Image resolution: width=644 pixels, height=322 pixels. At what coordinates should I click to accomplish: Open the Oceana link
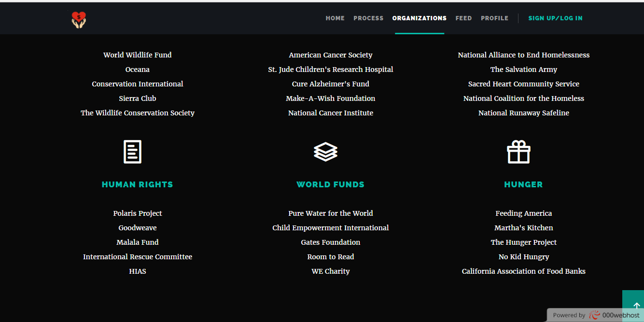pyautogui.click(x=138, y=70)
